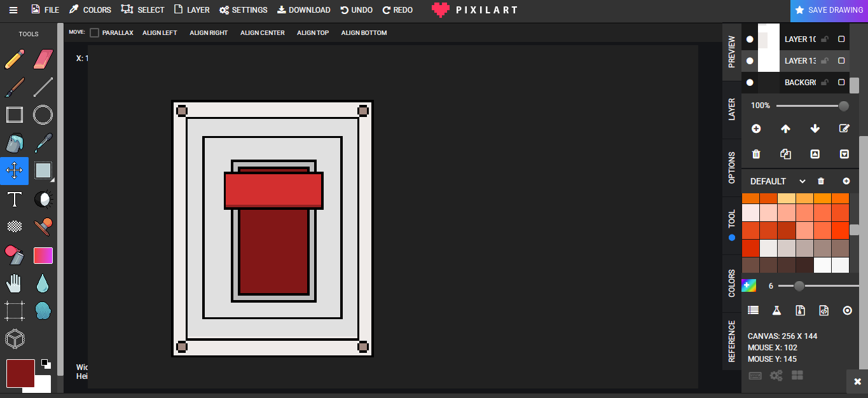Edit layer with pencil-square icon
This screenshot has height=398, width=868.
(x=844, y=128)
